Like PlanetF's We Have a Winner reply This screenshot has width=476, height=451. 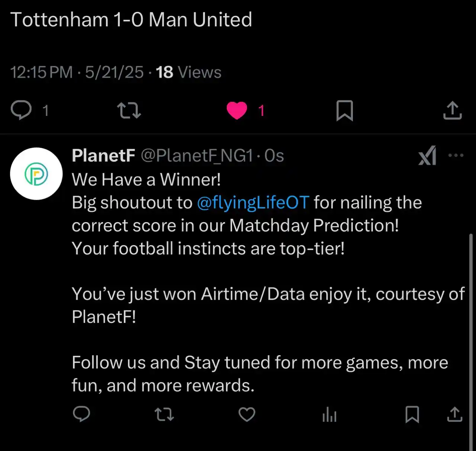(247, 414)
